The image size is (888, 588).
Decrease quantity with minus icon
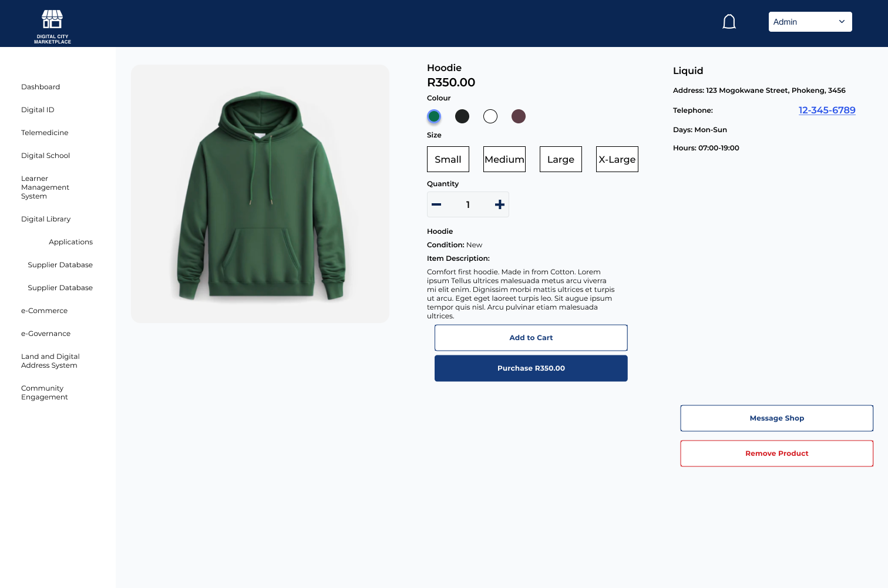tap(436, 204)
